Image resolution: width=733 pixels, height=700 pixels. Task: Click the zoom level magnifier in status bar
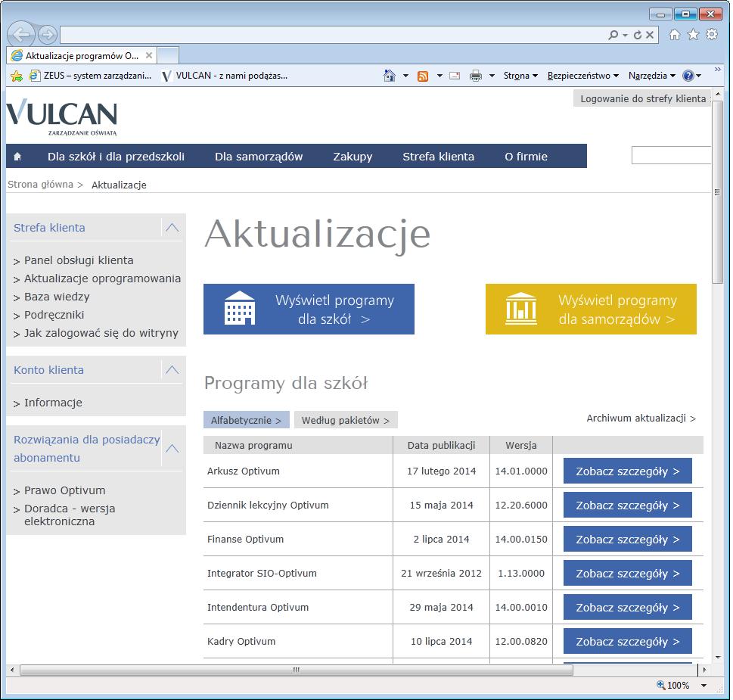(x=660, y=685)
